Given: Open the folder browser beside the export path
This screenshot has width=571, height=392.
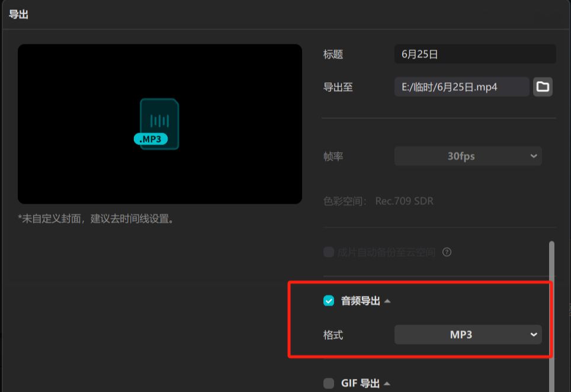Looking at the screenshot, I should [543, 86].
